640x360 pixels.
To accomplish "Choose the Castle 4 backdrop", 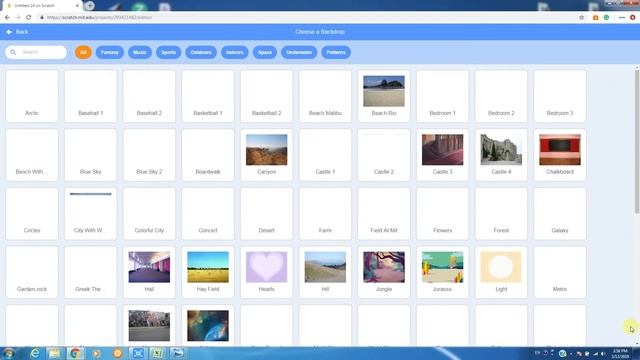I will click(501, 155).
